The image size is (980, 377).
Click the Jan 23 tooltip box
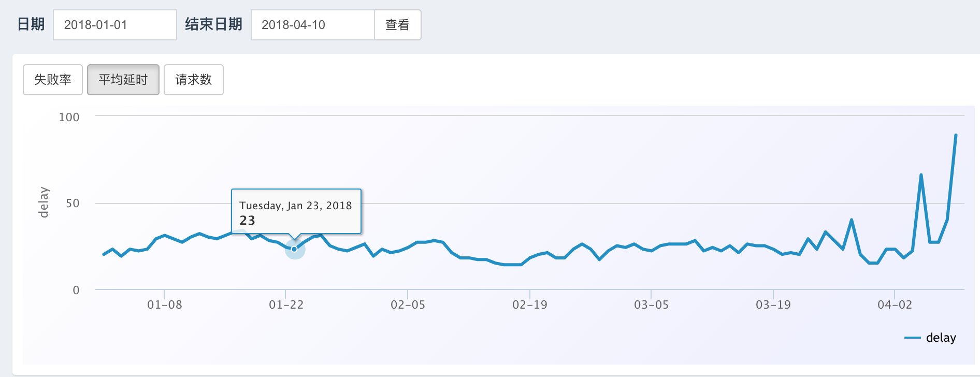click(x=296, y=211)
